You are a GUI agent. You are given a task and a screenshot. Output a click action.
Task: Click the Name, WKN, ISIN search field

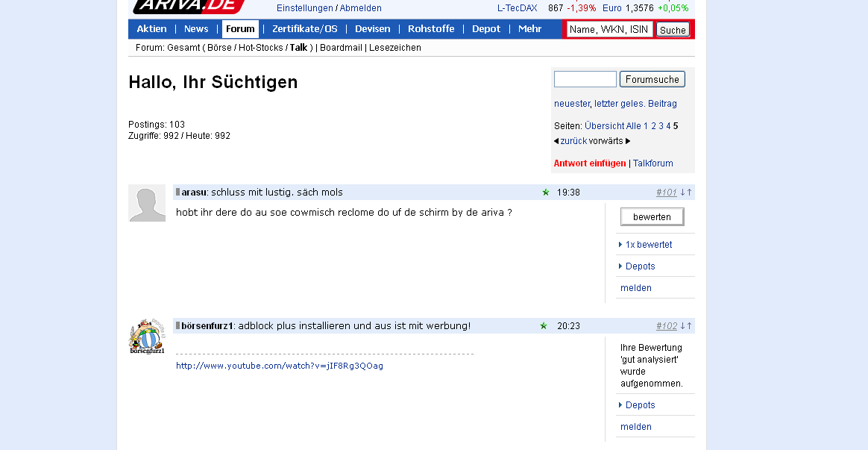tap(609, 29)
